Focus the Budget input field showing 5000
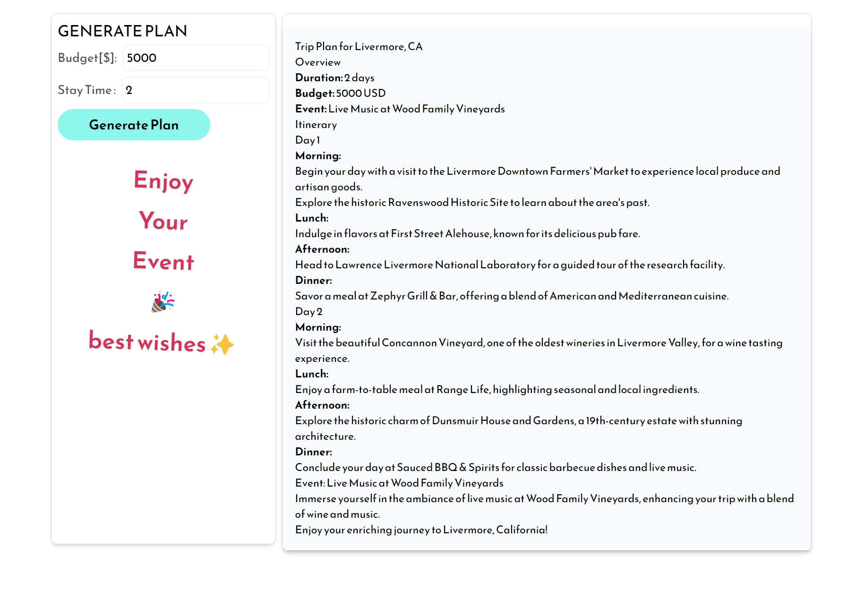This screenshot has height=616, width=857. pos(196,58)
